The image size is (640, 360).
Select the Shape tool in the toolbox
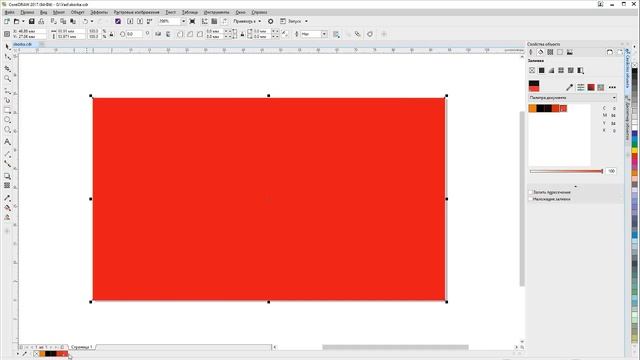7,57
